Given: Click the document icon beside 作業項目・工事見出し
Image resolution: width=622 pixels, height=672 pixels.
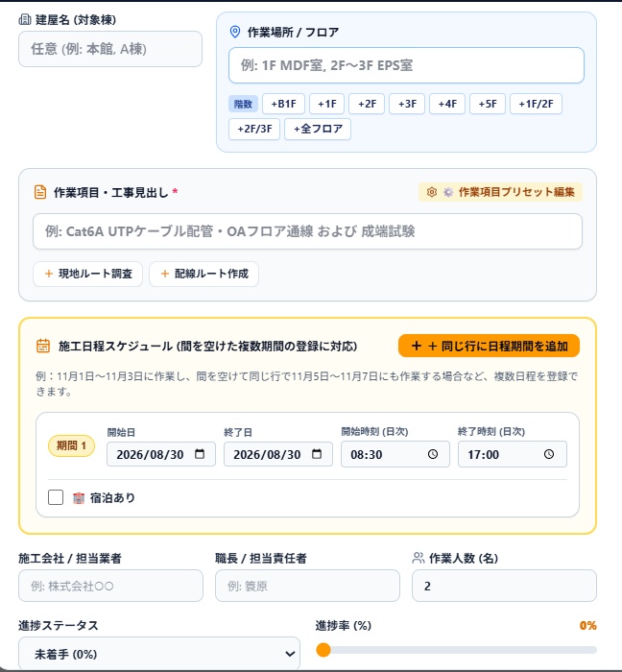Looking at the screenshot, I should (40, 192).
